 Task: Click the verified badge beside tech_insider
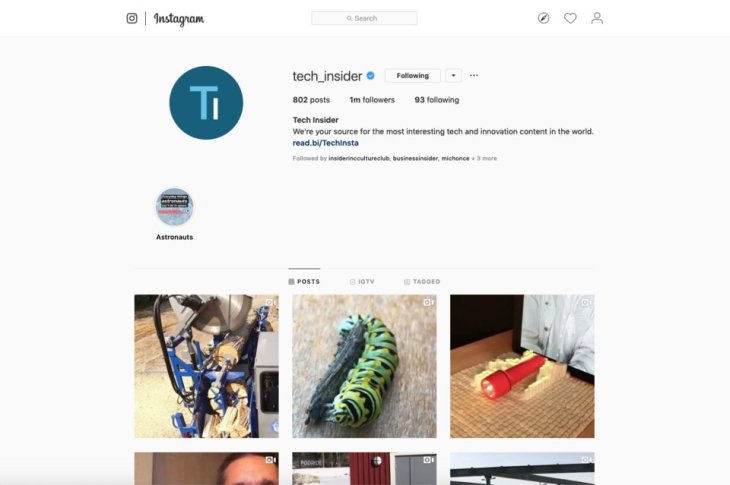[x=371, y=75]
